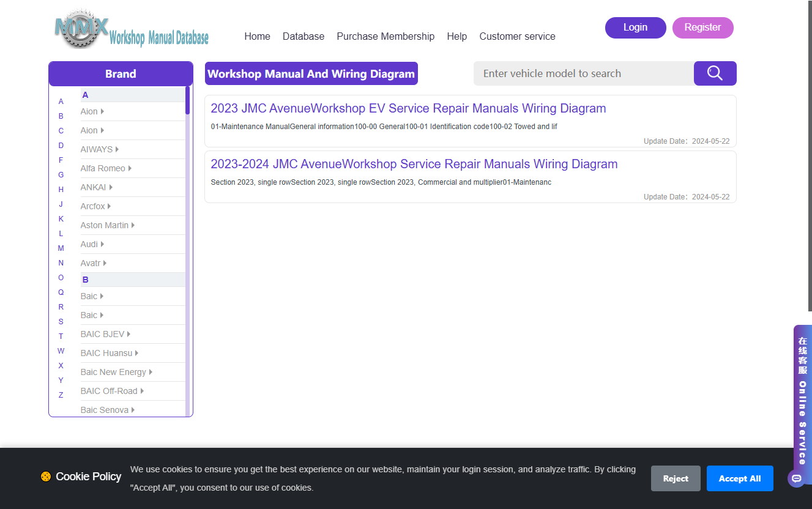Jump to letter C in brand index
The image size is (812, 509).
click(x=61, y=131)
